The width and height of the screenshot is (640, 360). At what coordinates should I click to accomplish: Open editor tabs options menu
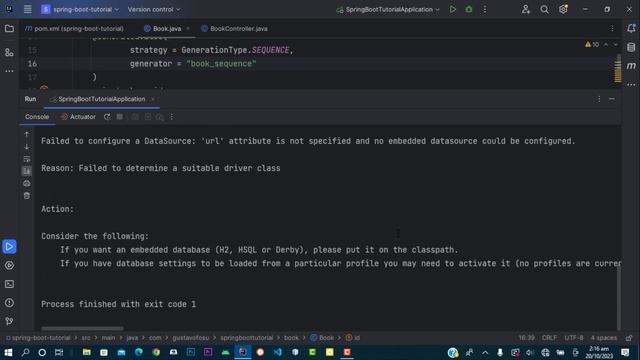coord(612,28)
